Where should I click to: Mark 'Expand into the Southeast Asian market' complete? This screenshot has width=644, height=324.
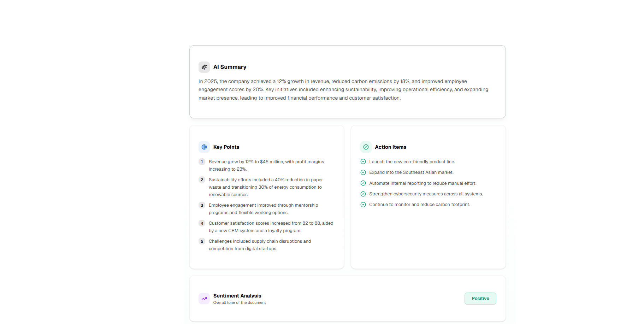(x=363, y=172)
